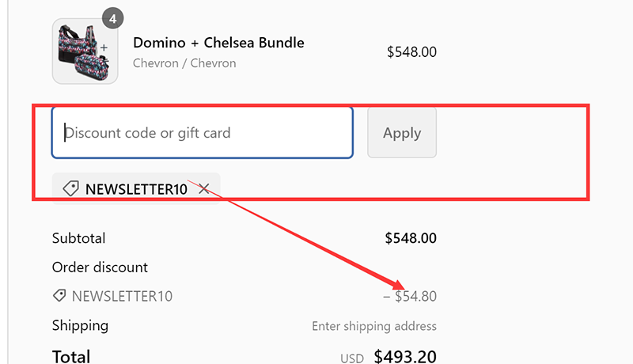Click the plus sign in the bundle thumbnail
This screenshot has height=364, width=633.
104,47
